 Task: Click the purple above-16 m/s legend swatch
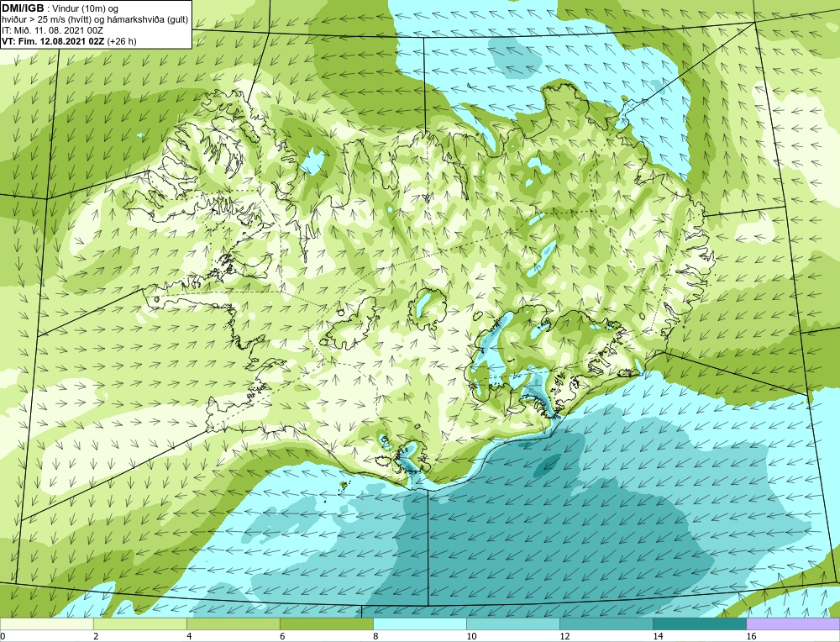[x=793, y=624]
